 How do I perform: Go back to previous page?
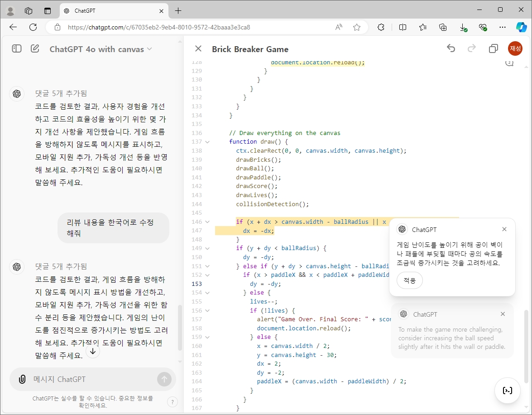(x=13, y=27)
